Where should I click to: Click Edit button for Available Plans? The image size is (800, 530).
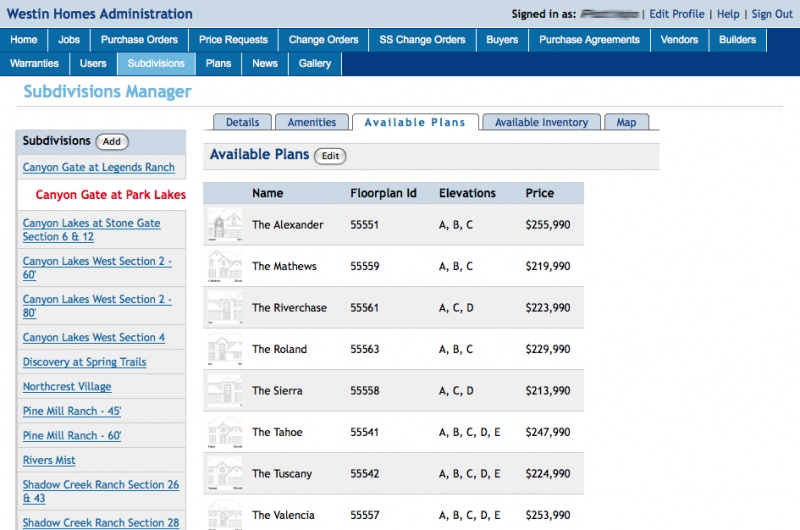click(330, 156)
